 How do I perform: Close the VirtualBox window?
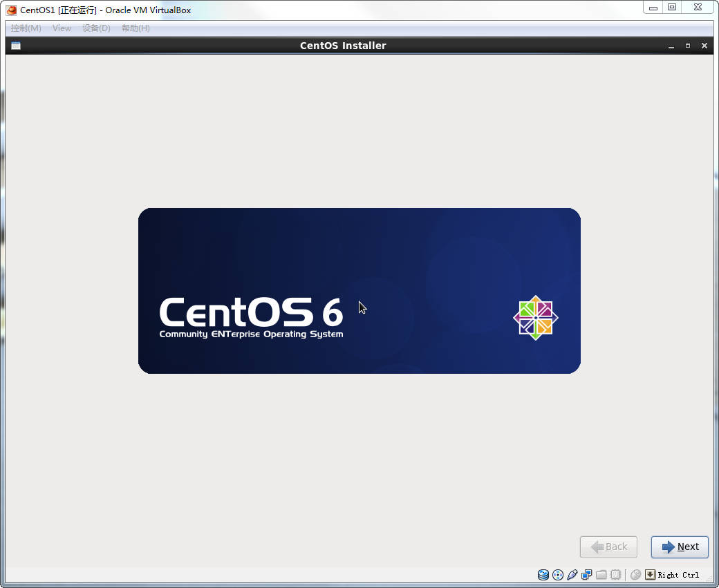click(x=698, y=8)
